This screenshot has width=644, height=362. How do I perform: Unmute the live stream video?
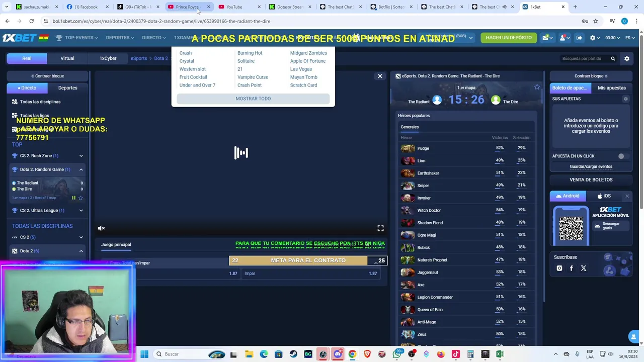[101, 228]
